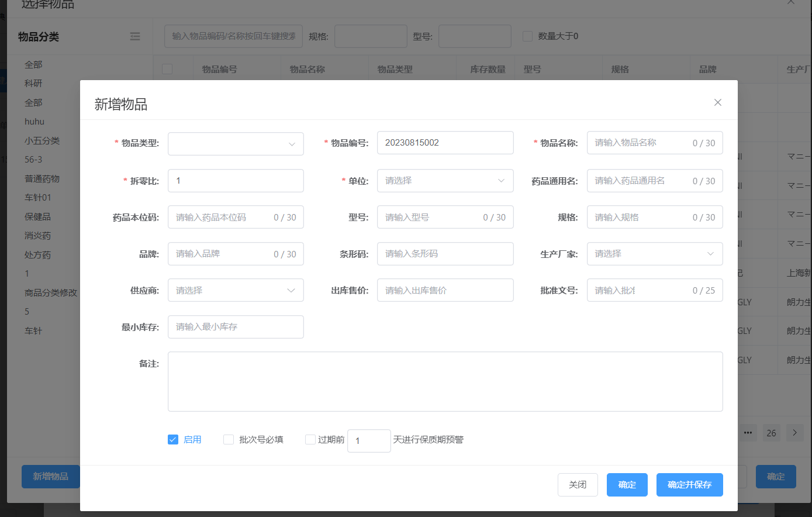Click the pagination ellipsis button
The width and height of the screenshot is (812, 517).
[x=748, y=433]
